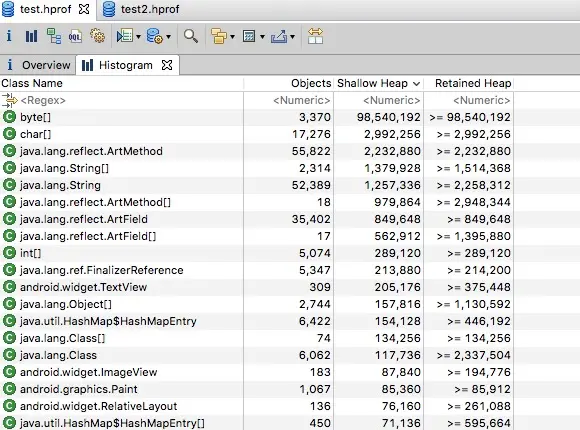Screen dimensions: 580x430
Task: Open the OQL query editor icon
Action: tap(75, 36)
